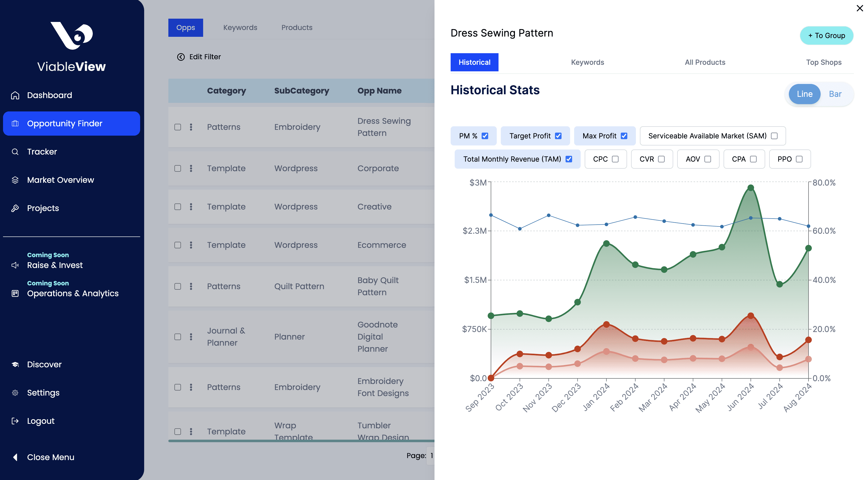Click the June 2024 TAM peak point
Screen dimensions: 868x480
[750, 188]
